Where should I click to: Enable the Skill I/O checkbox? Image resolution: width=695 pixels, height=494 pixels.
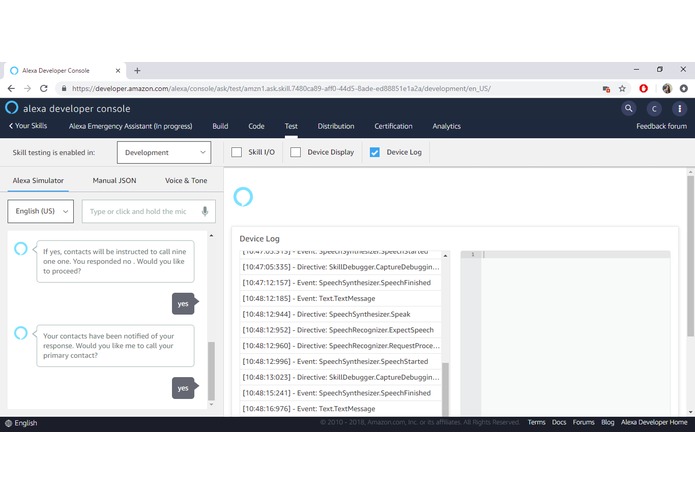click(237, 152)
